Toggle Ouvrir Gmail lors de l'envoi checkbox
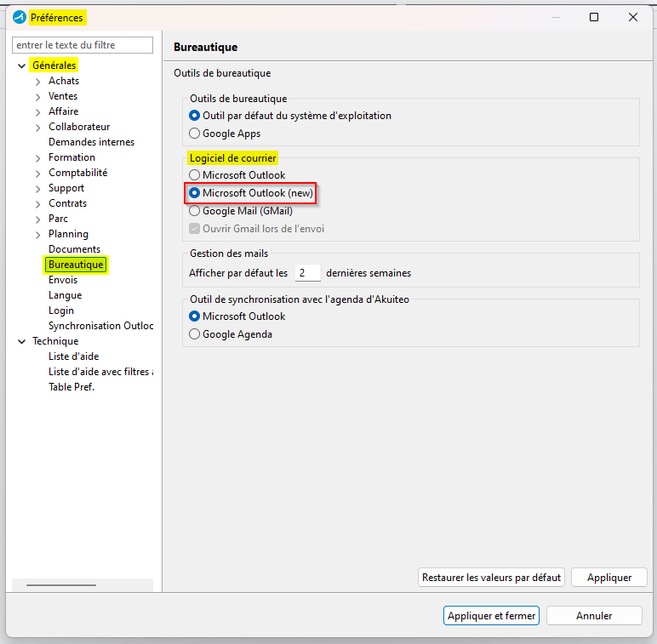 pos(194,229)
